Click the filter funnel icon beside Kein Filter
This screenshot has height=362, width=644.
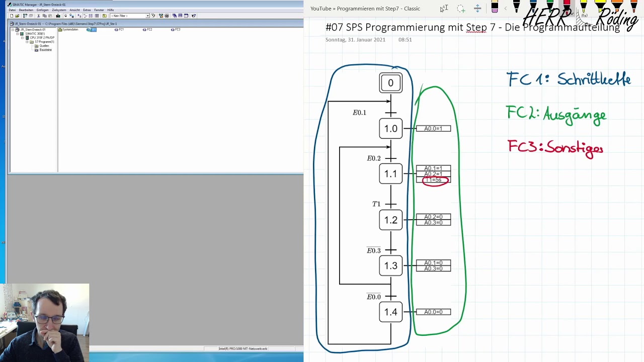pyautogui.click(x=153, y=16)
